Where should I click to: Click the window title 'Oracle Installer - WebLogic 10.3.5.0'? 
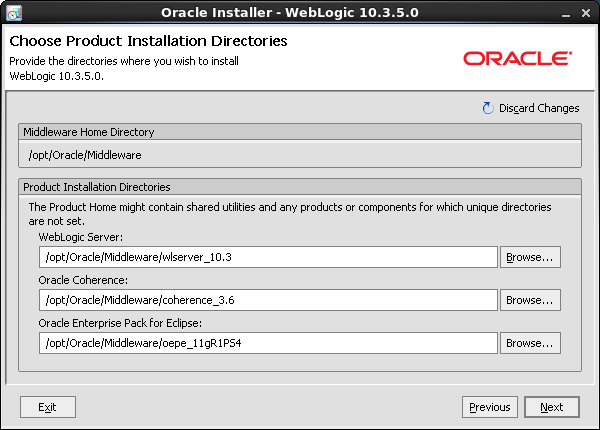coord(290,13)
